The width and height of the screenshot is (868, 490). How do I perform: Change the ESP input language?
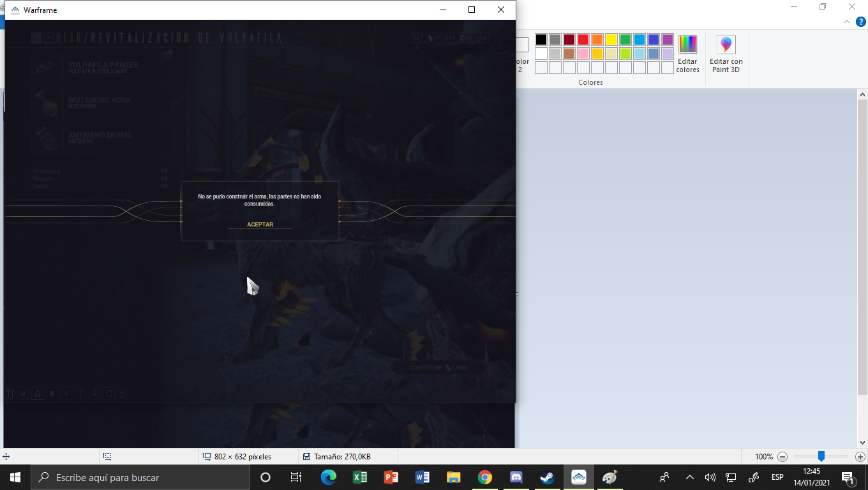point(777,477)
